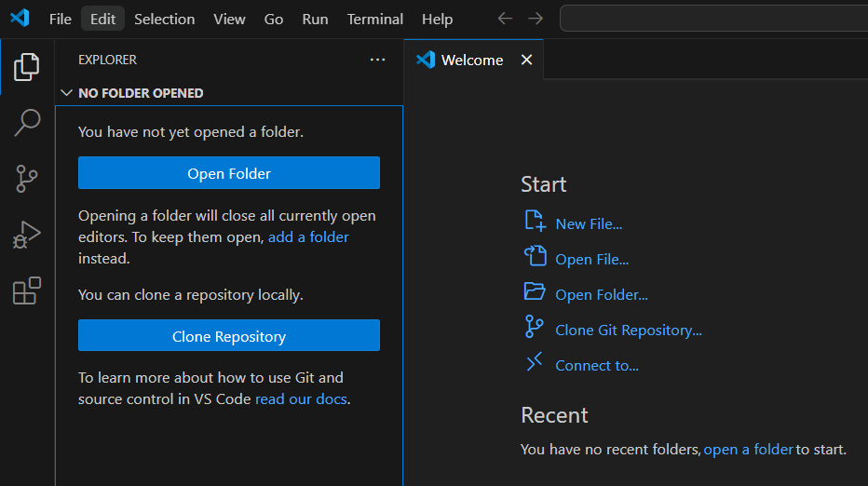Click the VS Code logo in title bar

[x=20, y=19]
